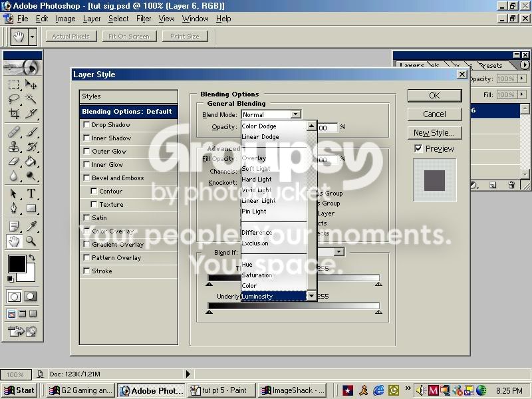Tick the Inner Shadow checkbox

pyautogui.click(x=86, y=138)
